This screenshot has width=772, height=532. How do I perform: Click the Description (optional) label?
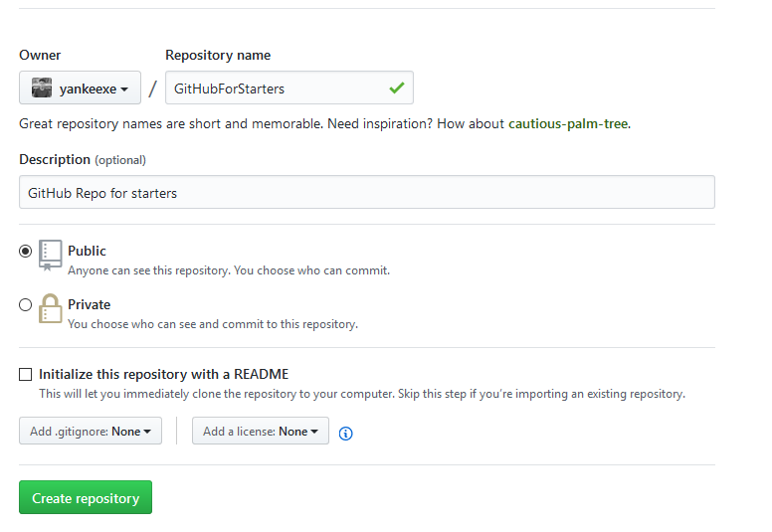(x=83, y=159)
